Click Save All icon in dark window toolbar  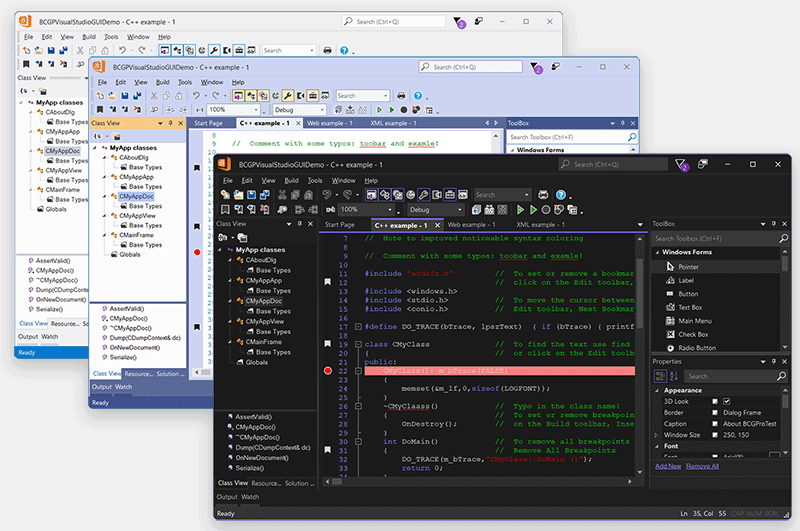pos(264,195)
